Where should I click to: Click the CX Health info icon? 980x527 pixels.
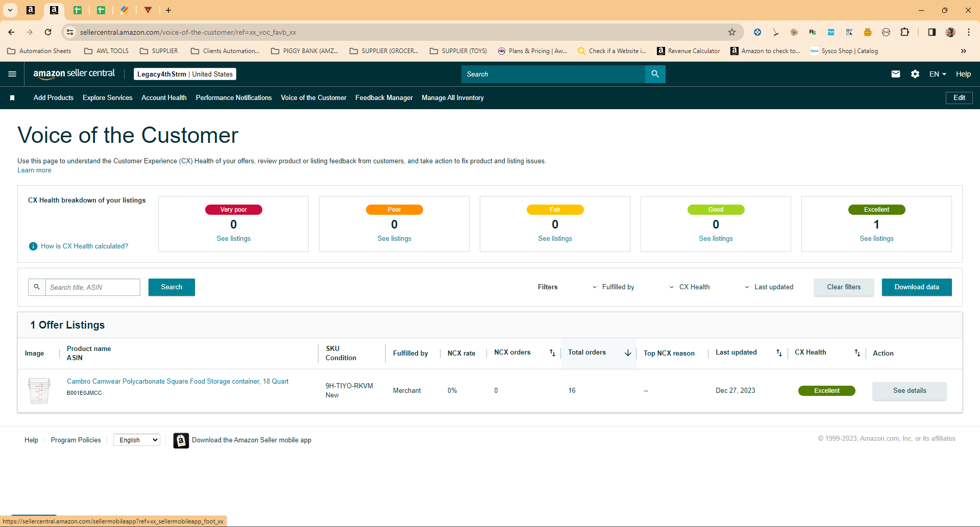33,246
